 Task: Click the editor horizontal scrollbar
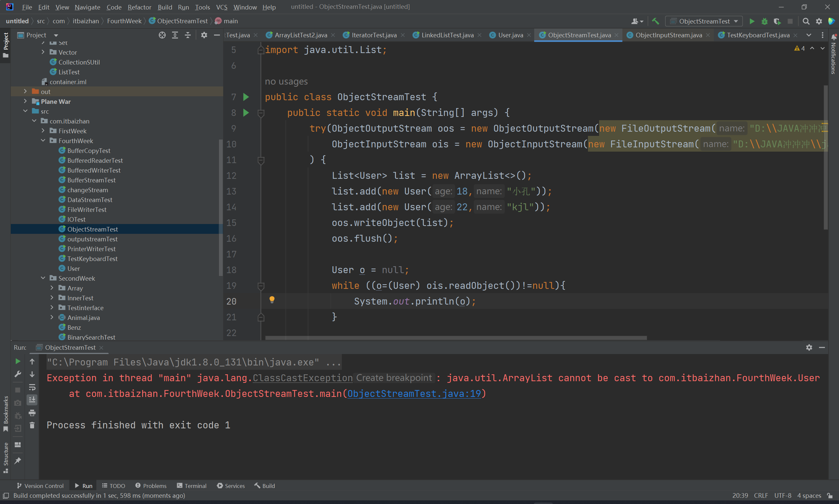pos(456,338)
